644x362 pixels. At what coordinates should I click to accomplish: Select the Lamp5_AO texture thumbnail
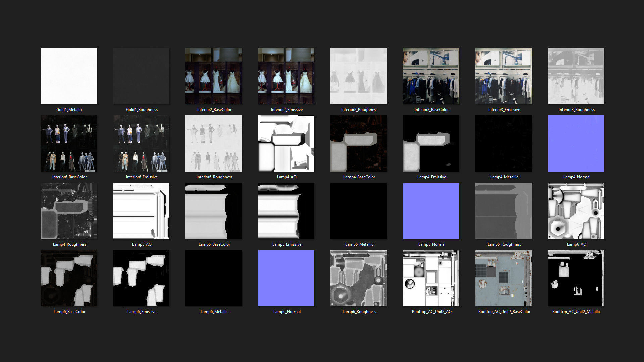[x=141, y=211]
